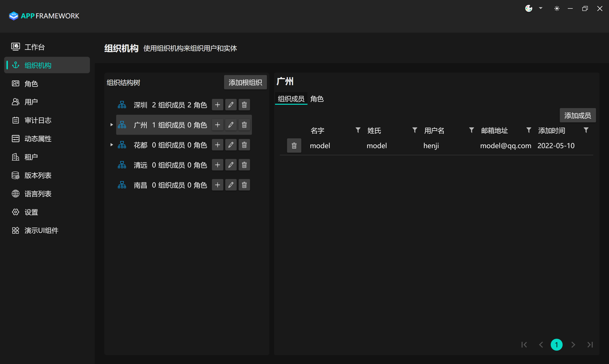609x364 pixels.
Task: Click username henji cell
Action: tap(431, 146)
